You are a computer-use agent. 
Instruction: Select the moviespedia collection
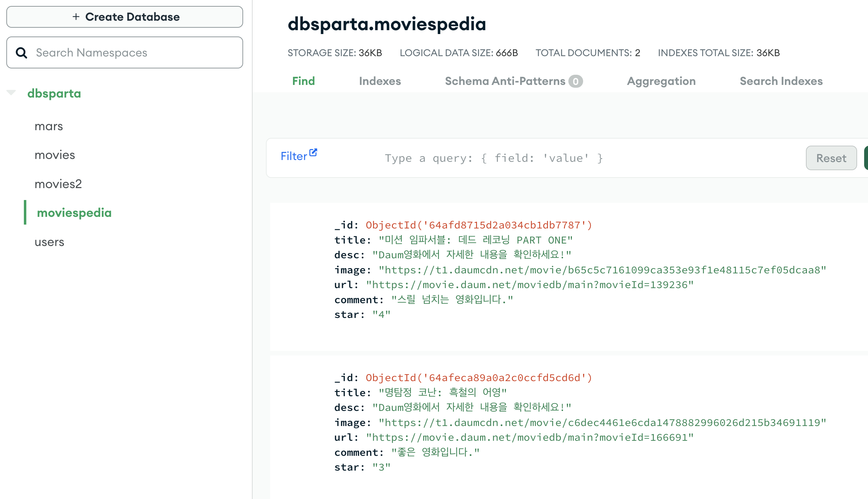tap(74, 213)
